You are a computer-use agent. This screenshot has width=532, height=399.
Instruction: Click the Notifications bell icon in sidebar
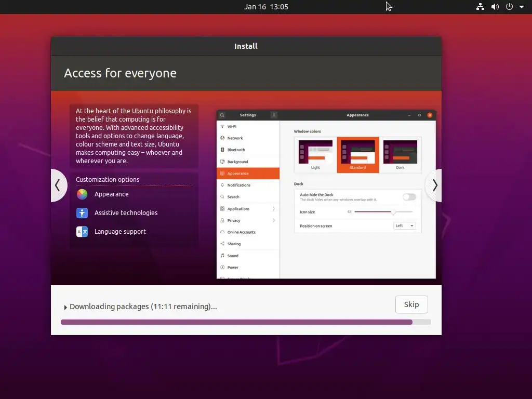(222, 185)
